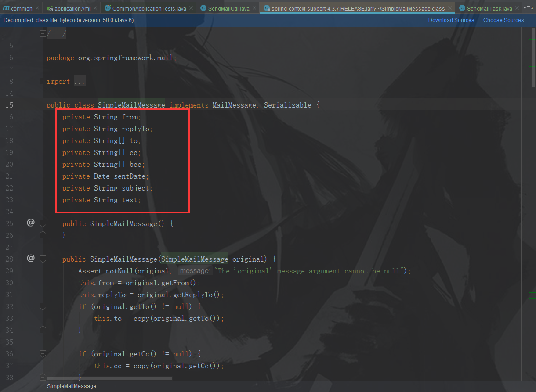Click 'private String replyTo' field
This screenshot has width=536, height=392.
[x=108, y=129]
